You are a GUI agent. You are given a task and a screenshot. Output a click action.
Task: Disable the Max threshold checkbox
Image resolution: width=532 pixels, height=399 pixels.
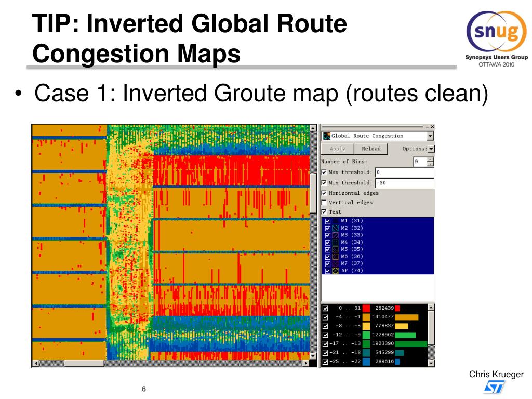coord(324,172)
